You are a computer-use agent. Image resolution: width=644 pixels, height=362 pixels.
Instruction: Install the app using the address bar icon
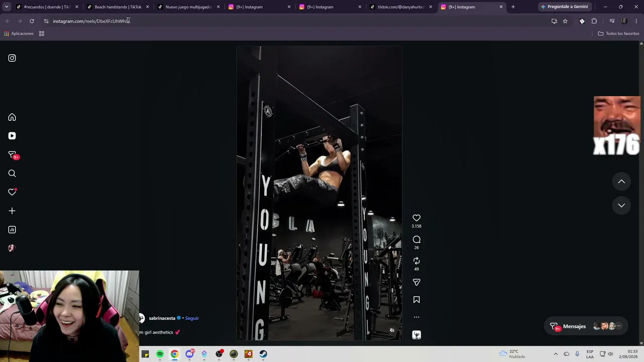pyautogui.click(x=554, y=21)
